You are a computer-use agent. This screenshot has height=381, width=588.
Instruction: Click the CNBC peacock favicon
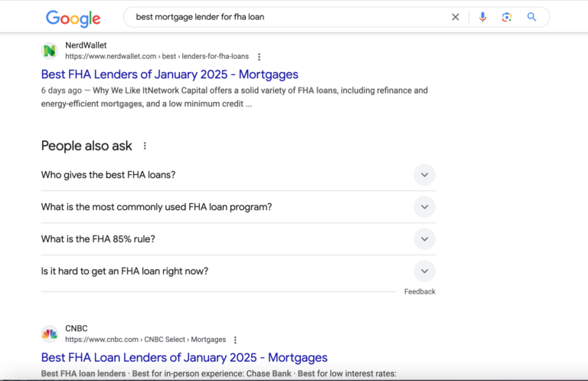pyautogui.click(x=50, y=333)
